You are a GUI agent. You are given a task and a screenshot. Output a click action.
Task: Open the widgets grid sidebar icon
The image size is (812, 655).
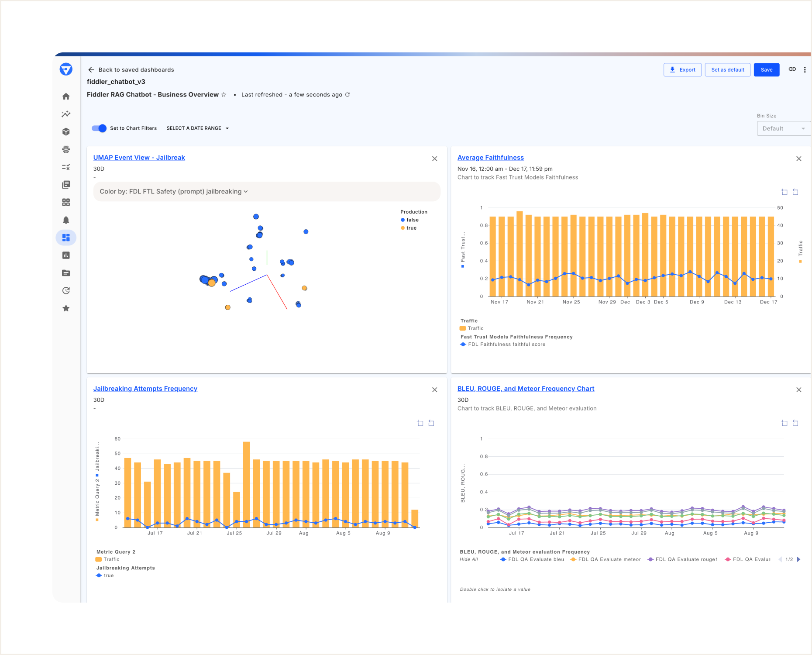pyautogui.click(x=66, y=202)
